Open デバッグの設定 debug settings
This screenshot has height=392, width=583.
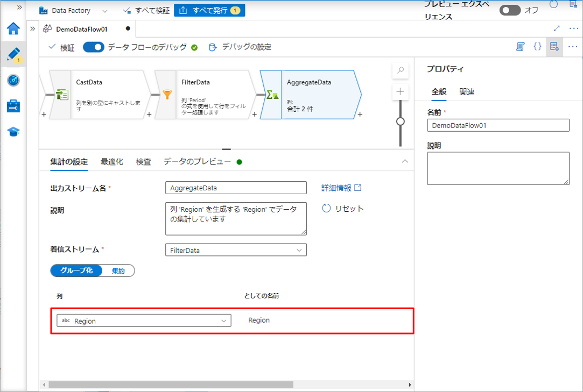(240, 47)
